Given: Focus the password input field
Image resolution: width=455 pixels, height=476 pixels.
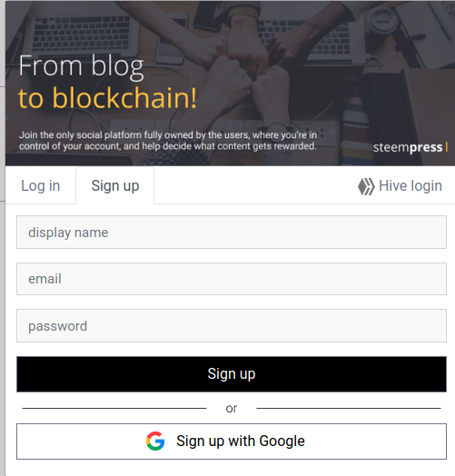Looking at the screenshot, I should tap(232, 326).
